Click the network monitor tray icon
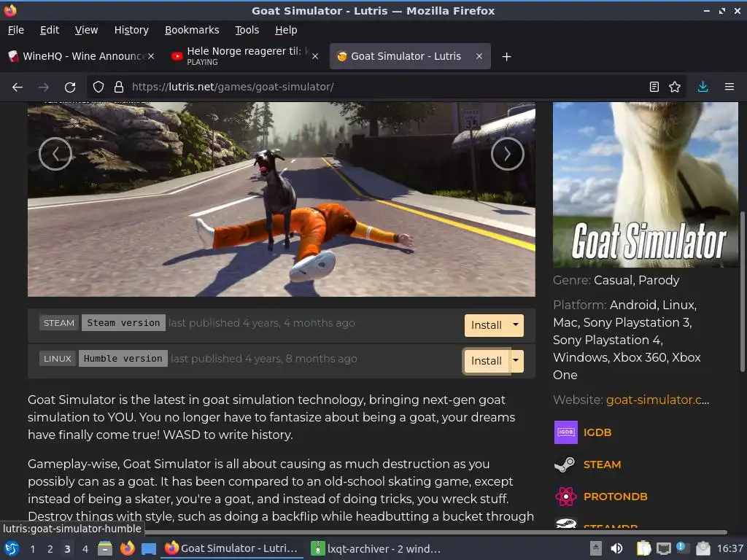747x560 pixels. point(663,549)
